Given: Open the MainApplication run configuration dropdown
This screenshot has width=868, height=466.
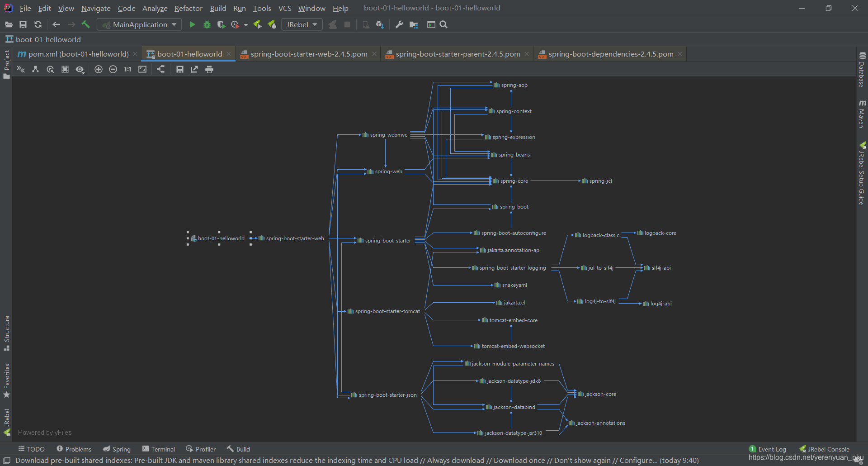Looking at the screenshot, I should (139, 24).
